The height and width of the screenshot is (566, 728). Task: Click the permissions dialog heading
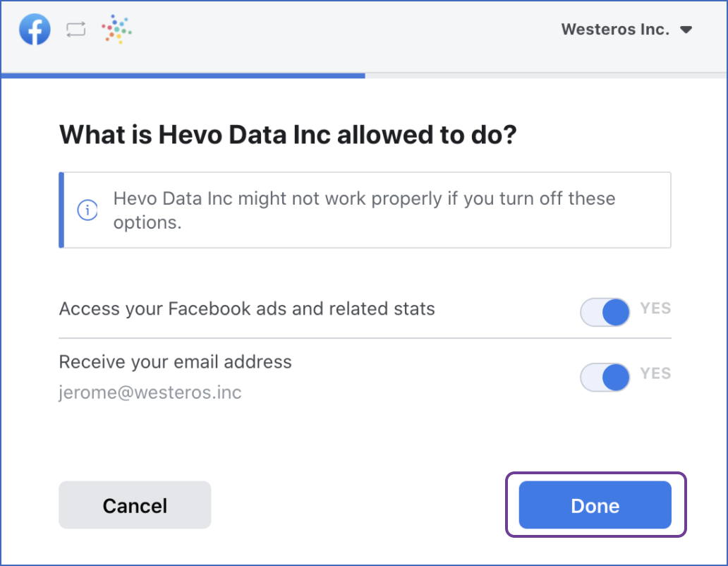pos(288,134)
